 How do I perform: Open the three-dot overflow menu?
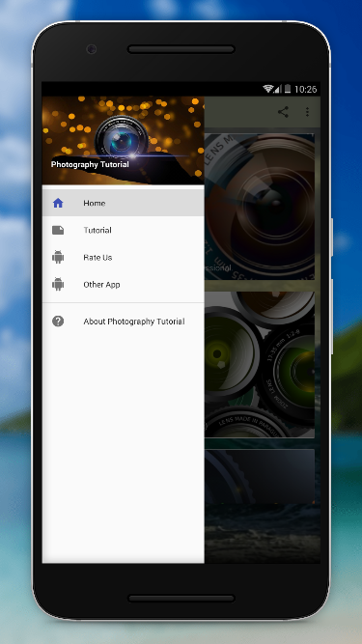click(x=307, y=112)
